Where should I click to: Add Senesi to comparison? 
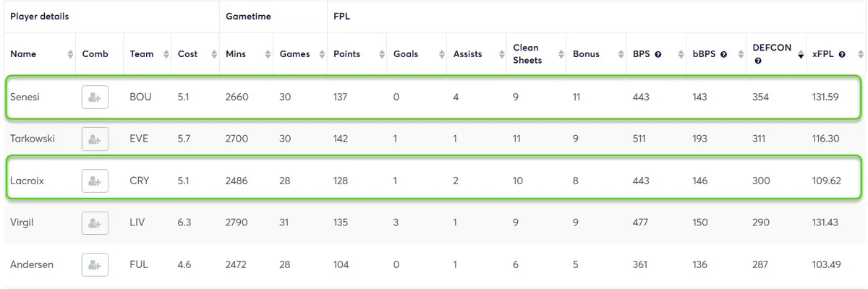point(95,98)
